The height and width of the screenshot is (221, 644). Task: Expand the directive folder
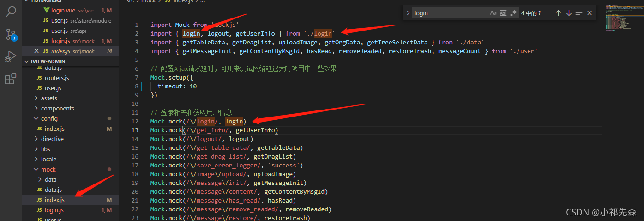point(71,139)
